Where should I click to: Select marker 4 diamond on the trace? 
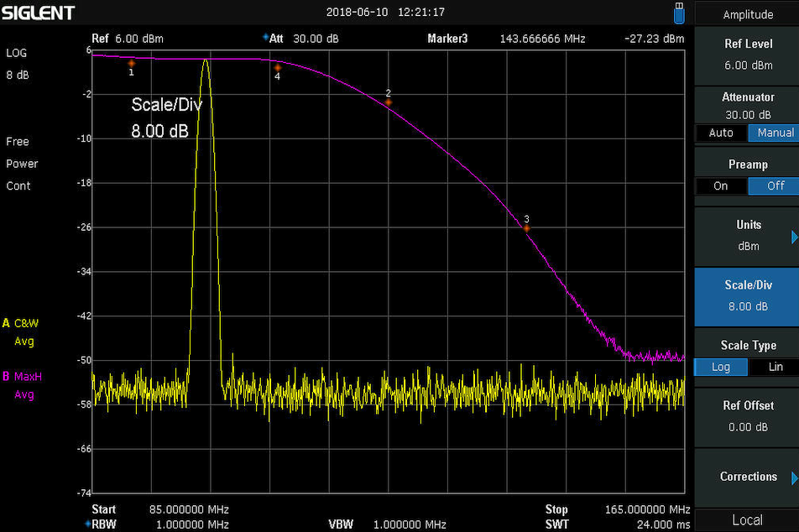[277, 67]
